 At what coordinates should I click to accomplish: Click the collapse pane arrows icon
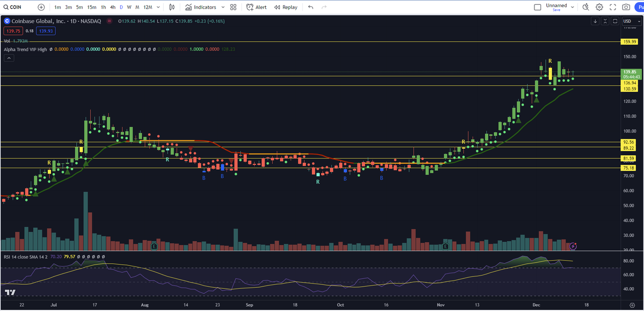[605, 21]
